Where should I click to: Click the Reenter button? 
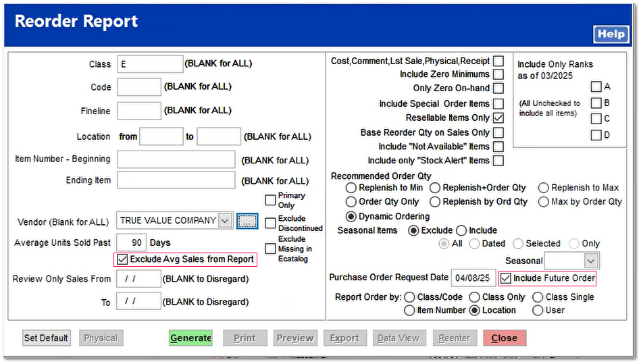click(455, 338)
